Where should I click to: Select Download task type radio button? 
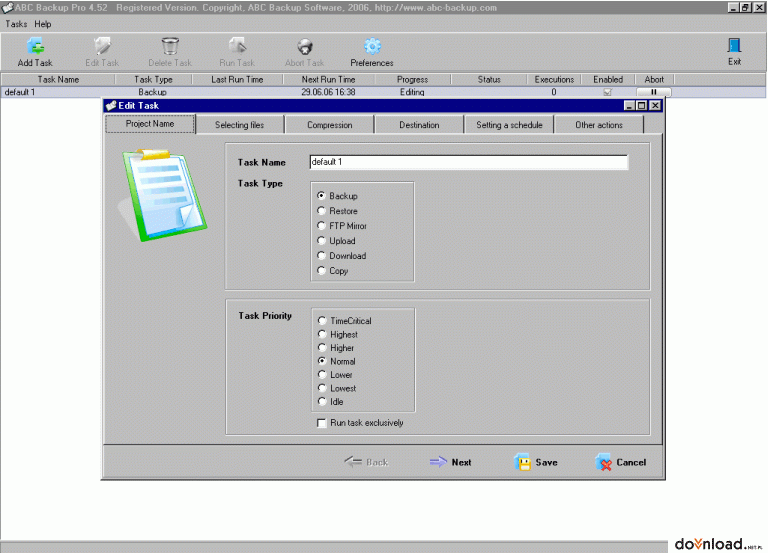(321, 256)
